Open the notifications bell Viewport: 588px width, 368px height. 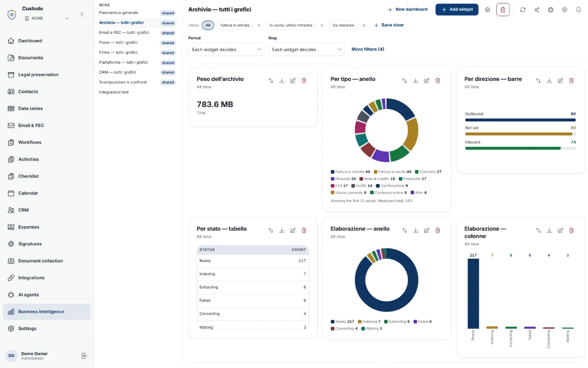coord(579,10)
